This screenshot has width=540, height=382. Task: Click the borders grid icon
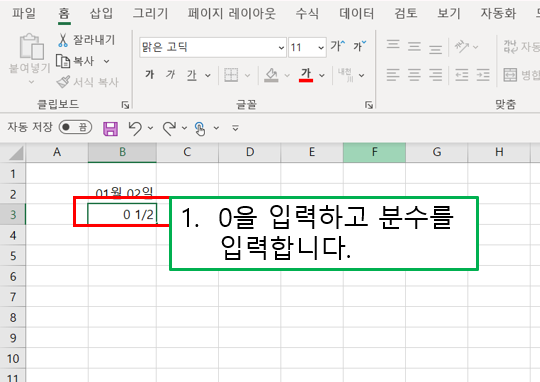231,75
